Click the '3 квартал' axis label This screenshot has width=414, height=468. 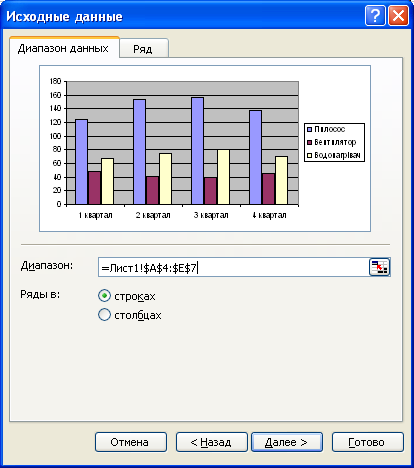pos(211,215)
